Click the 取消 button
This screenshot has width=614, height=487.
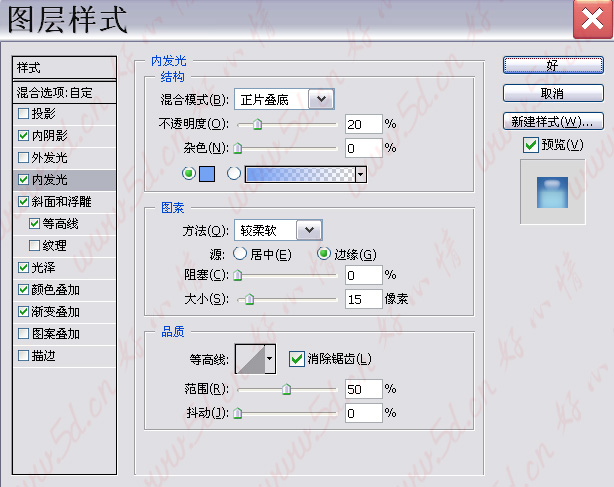[553, 93]
